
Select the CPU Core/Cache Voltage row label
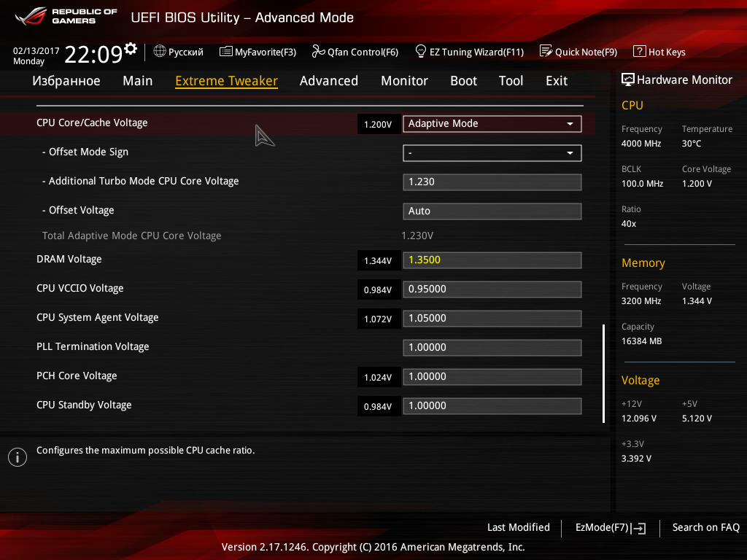click(x=92, y=122)
